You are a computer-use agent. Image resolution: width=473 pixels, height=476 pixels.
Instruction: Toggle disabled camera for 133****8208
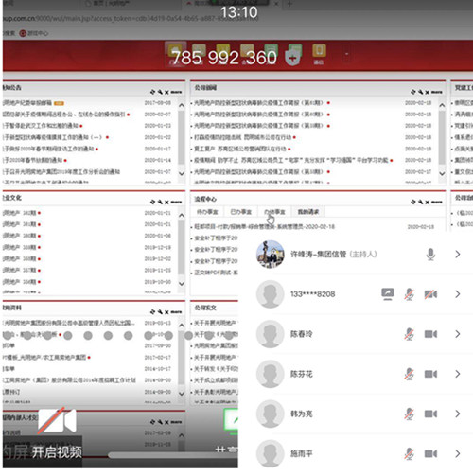pos(430,294)
